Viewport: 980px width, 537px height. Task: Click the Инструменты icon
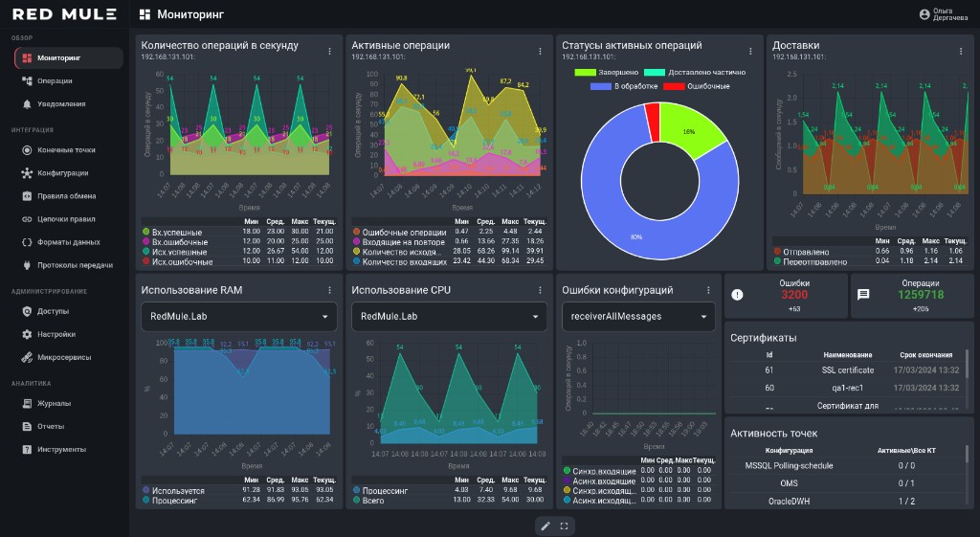[27, 450]
